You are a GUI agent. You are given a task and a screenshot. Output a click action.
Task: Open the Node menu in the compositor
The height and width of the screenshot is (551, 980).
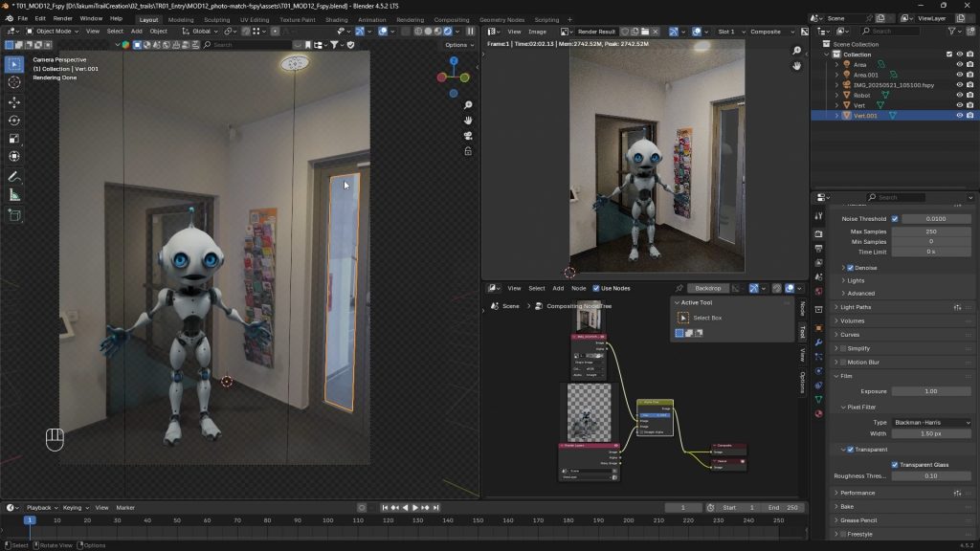578,288
